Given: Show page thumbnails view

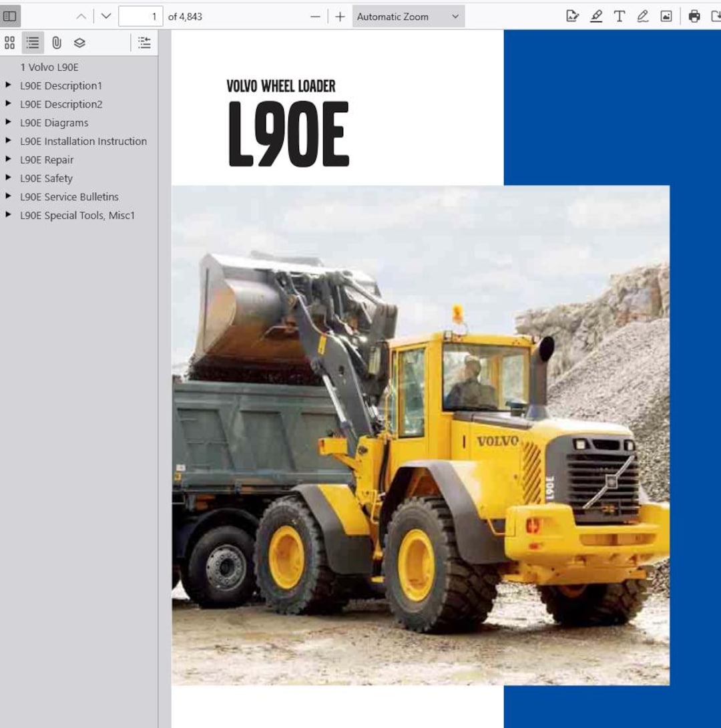Looking at the screenshot, I should [x=10, y=43].
